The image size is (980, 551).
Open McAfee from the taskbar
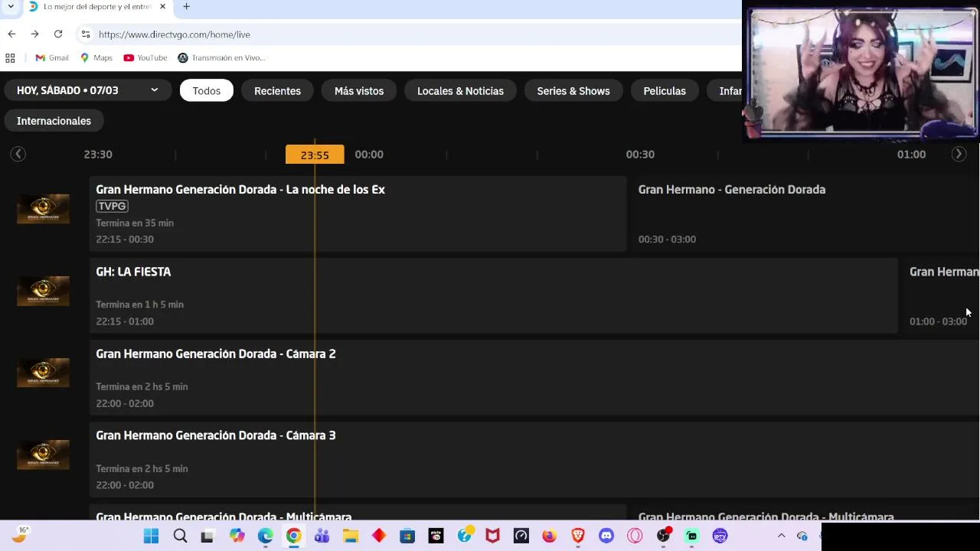(x=492, y=536)
